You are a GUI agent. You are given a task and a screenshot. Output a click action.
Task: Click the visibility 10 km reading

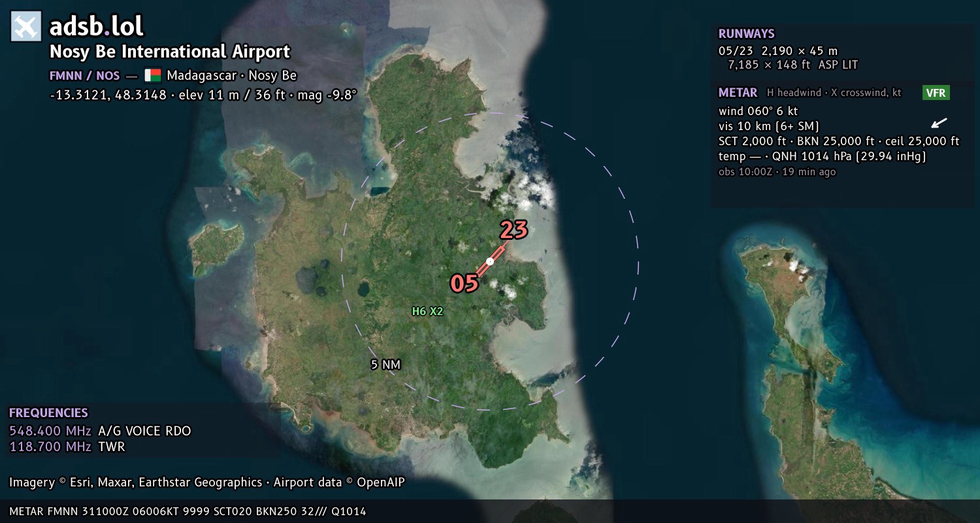pyautogui.click(x=768, y=126)
